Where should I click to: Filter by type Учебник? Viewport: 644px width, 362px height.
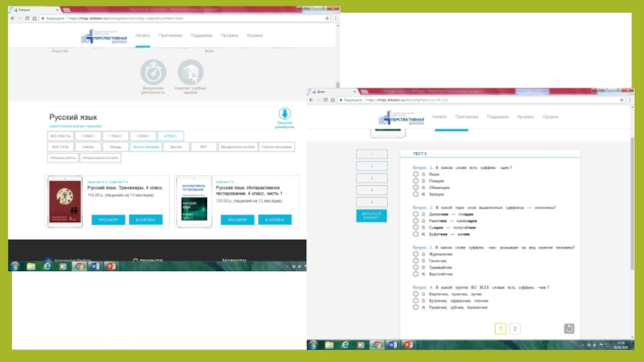coord(88,147)
